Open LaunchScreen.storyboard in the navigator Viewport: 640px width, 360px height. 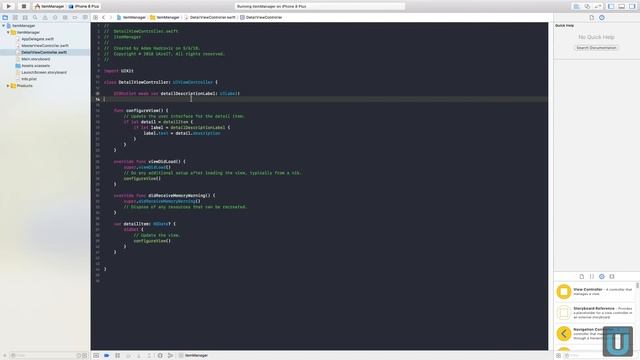tap(44, 72)
